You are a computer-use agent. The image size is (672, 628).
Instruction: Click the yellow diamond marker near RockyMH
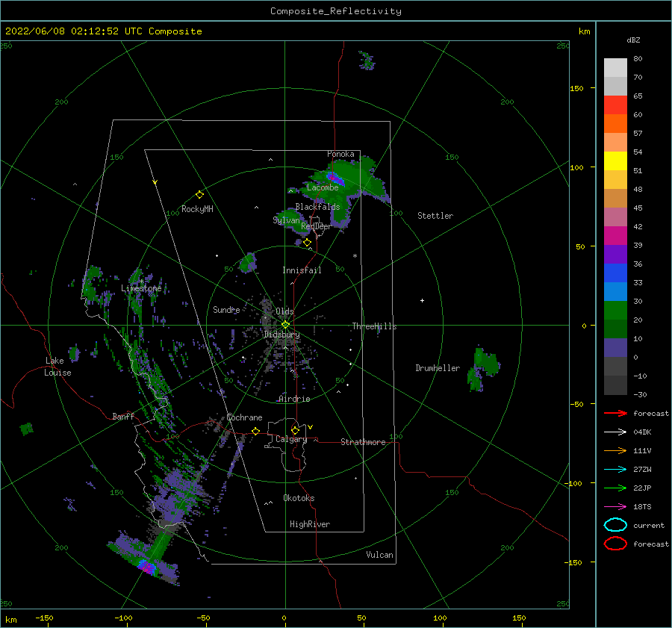(x=199, y=195)
